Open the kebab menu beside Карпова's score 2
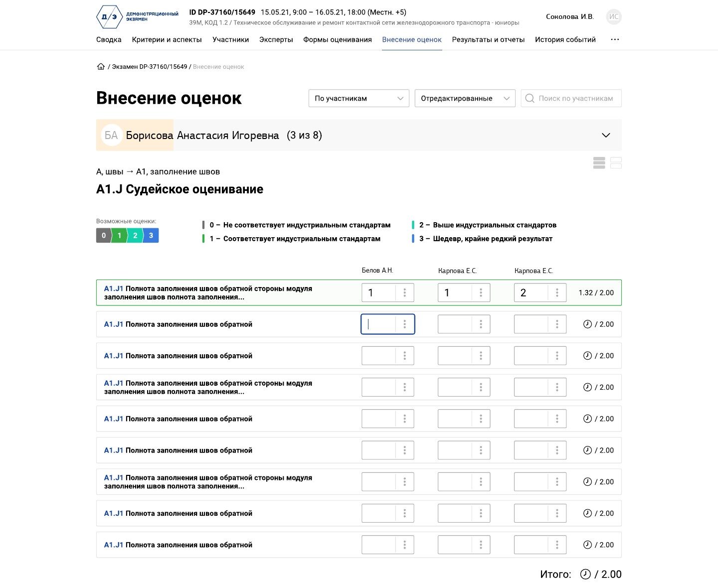This screenshot has width=718, height=588. (x=557, y=293)
